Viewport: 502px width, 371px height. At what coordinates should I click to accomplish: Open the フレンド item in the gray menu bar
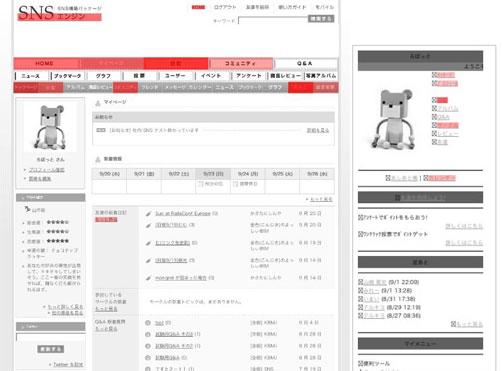[x=150, y=87]
